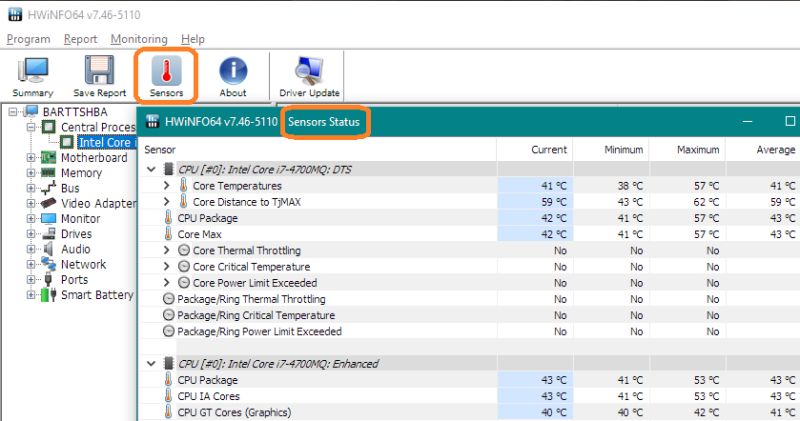Image resolution: width=800 pixels, height=421 pixels.
Task: Expand the Core Thermal Throttling row
Action: [166, 250]
